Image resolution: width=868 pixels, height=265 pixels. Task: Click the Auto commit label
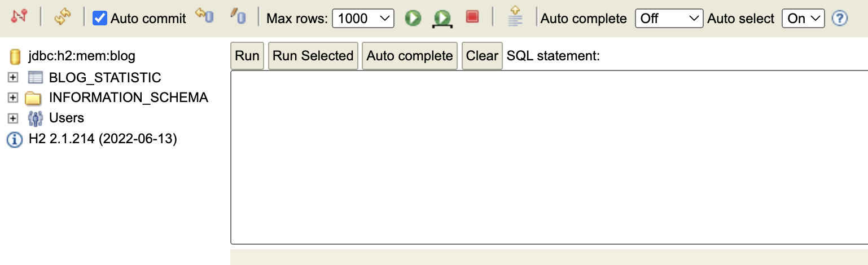148,19
